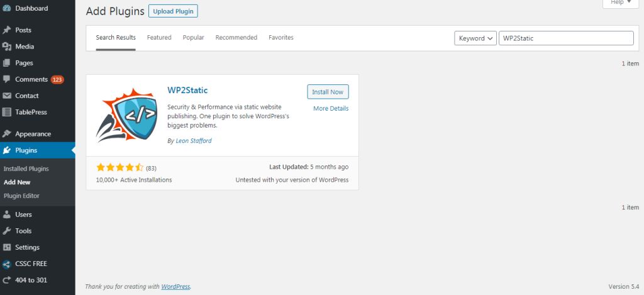Screen dimensions: 644x295
Task: Open the Pages menu label
Action: [24, 63]
